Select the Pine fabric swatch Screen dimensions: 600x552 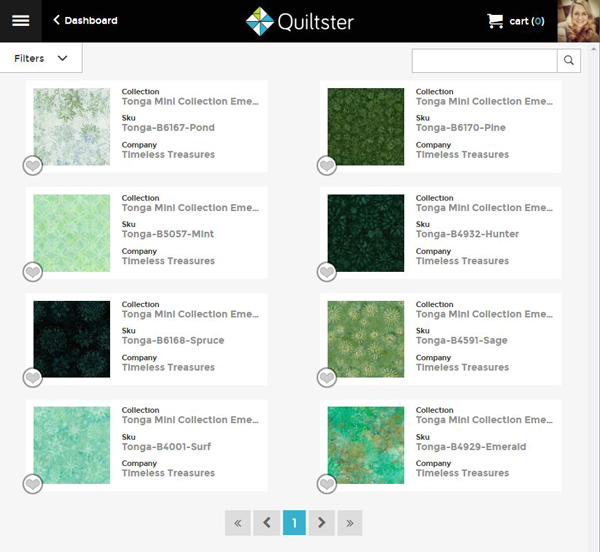[x=366, y=127]
